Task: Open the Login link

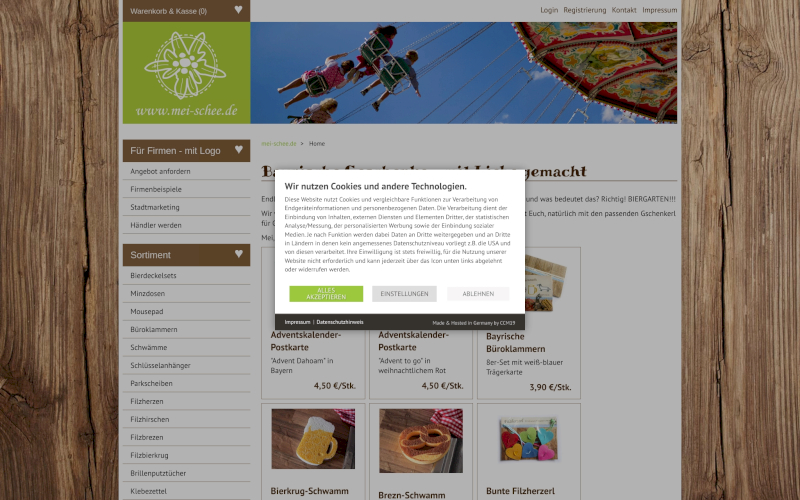Action: point(549,10)
